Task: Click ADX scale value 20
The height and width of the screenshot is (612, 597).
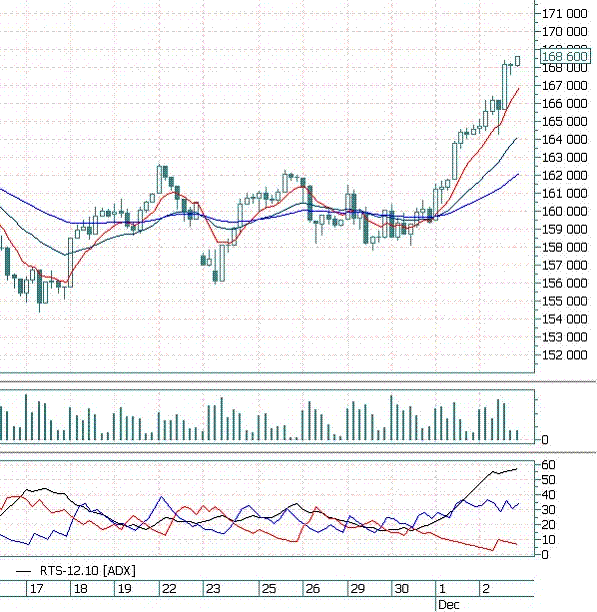Action: [548, 525]
